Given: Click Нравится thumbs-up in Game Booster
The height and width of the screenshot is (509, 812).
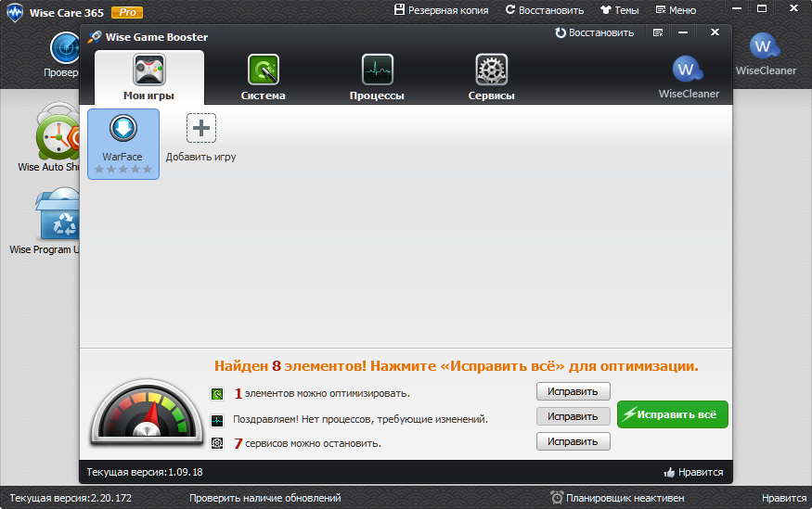Looking at the screenshot, I should 693,472.
